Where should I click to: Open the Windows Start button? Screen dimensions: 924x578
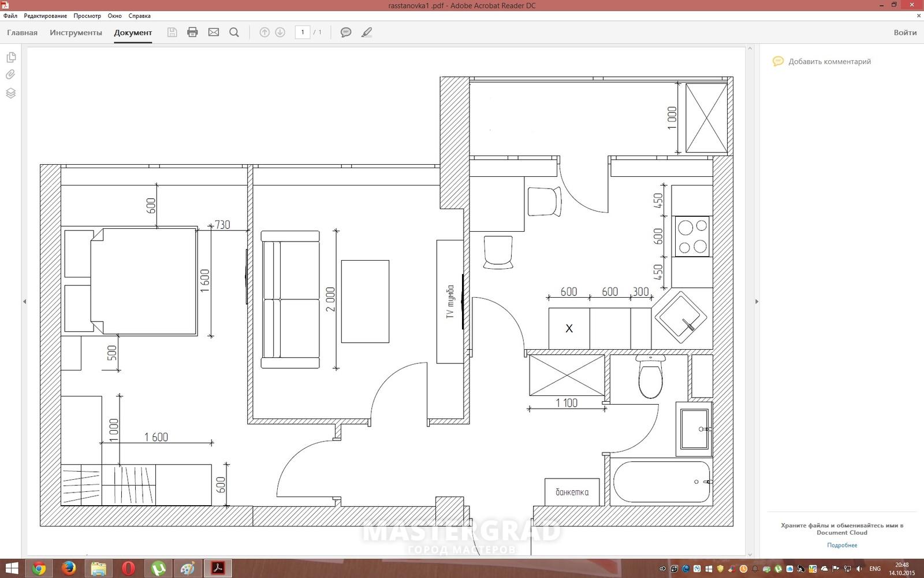tap(11, 569)
